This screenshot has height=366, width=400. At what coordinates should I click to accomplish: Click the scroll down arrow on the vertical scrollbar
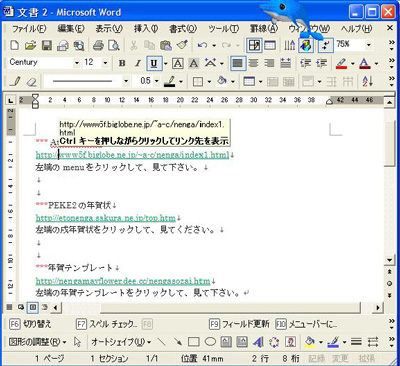(389, 260)
